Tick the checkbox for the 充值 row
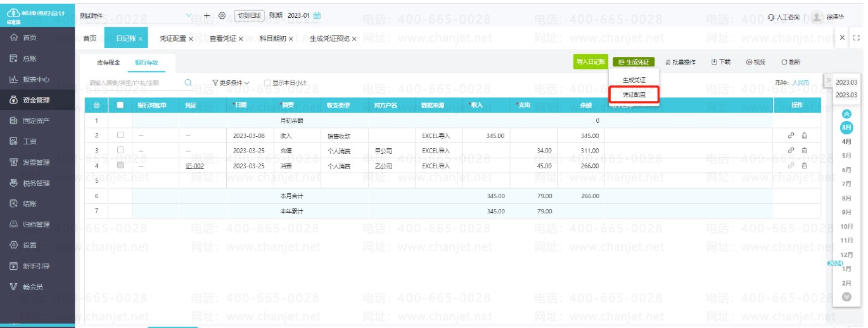 [x=120, y=150]
